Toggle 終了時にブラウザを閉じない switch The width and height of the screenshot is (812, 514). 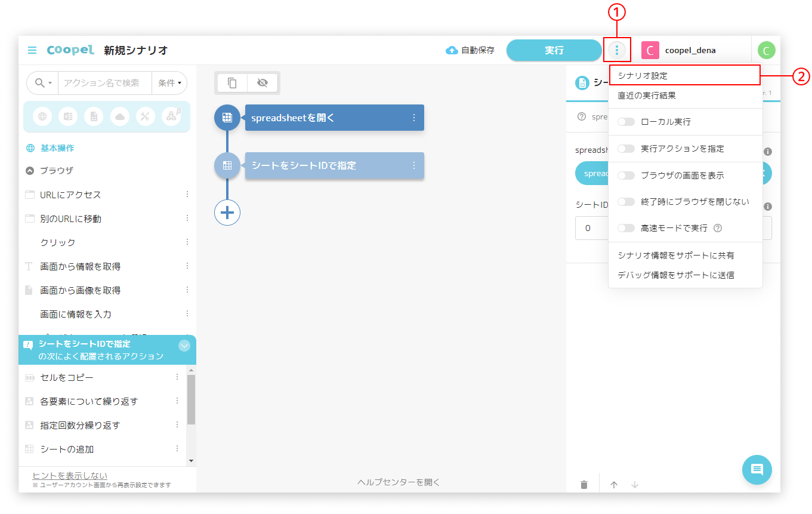626,202
